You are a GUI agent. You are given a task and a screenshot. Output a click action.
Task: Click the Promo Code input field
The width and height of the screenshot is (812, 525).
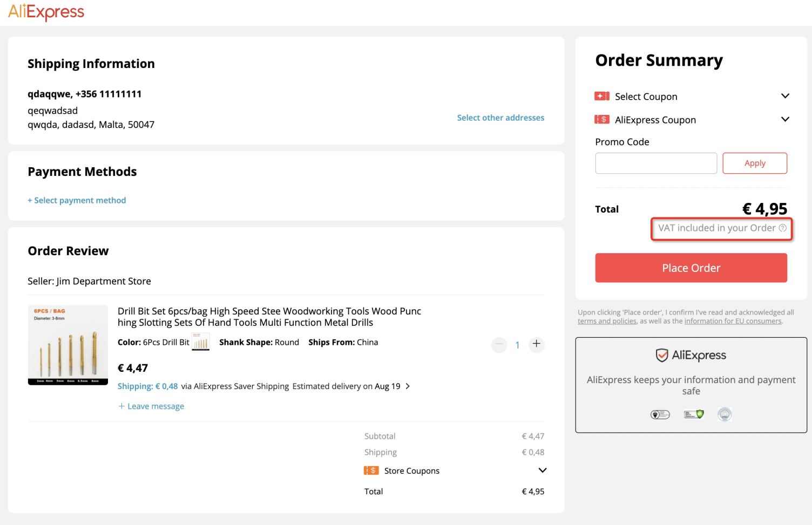pyautogui.click(x=655, y=163)
